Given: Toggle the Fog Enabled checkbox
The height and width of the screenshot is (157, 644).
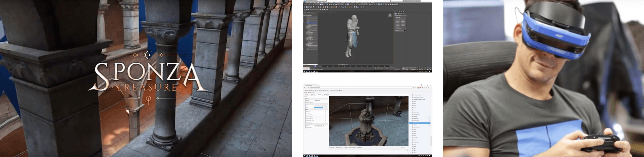Looking at the screenshot, I should (x=326, y=113).
